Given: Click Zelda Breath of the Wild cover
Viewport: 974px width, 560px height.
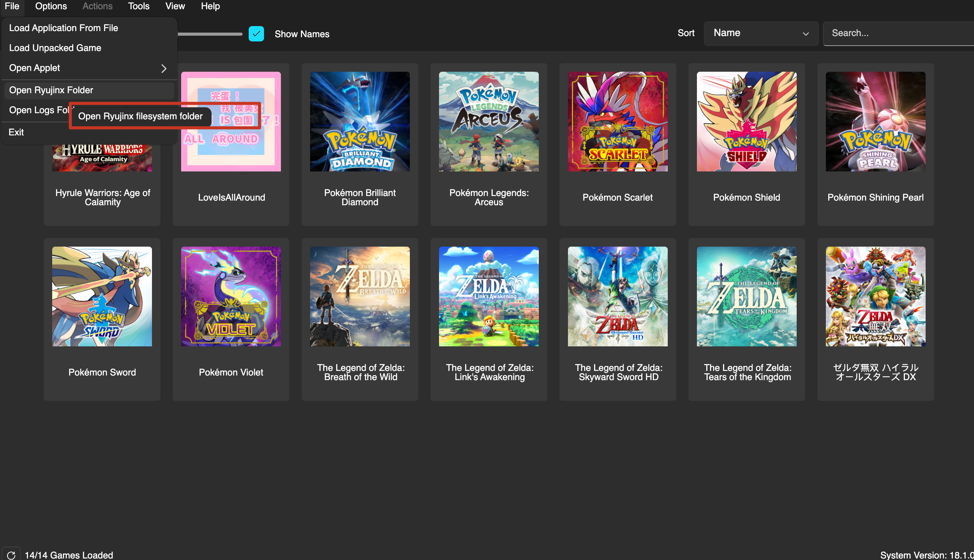Looking at the screenshot, I should (360, 296).
